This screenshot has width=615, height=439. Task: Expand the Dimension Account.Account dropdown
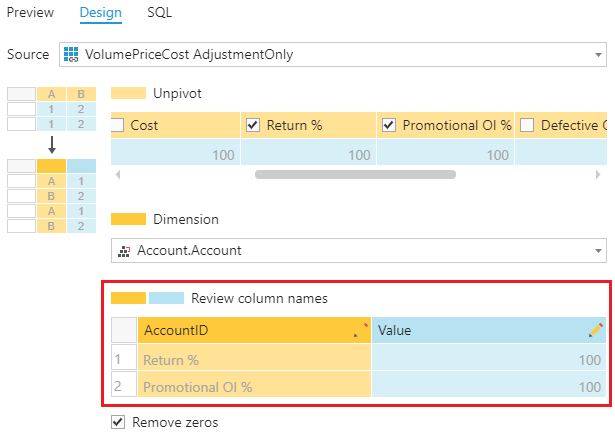(x=598, y=252)
